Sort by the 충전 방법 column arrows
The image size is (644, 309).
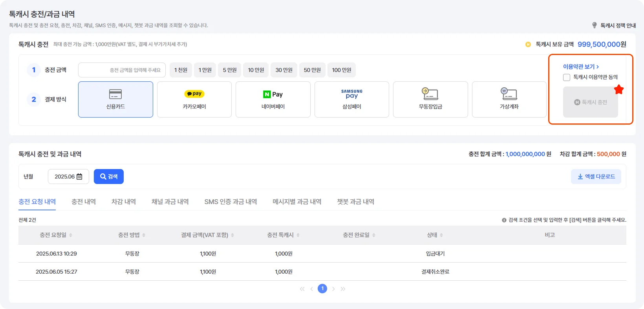[144, 235]
